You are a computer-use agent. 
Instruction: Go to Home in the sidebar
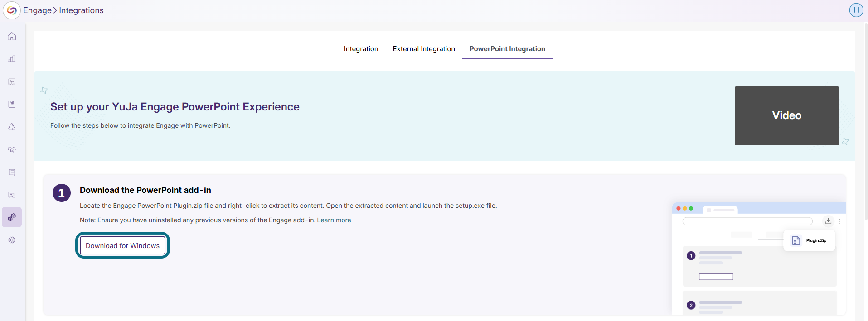coord(12,36)
